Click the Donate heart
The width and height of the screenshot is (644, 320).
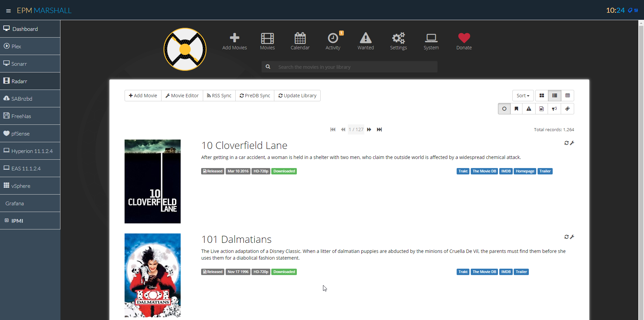pyautogui.click(x=464, y=42)
